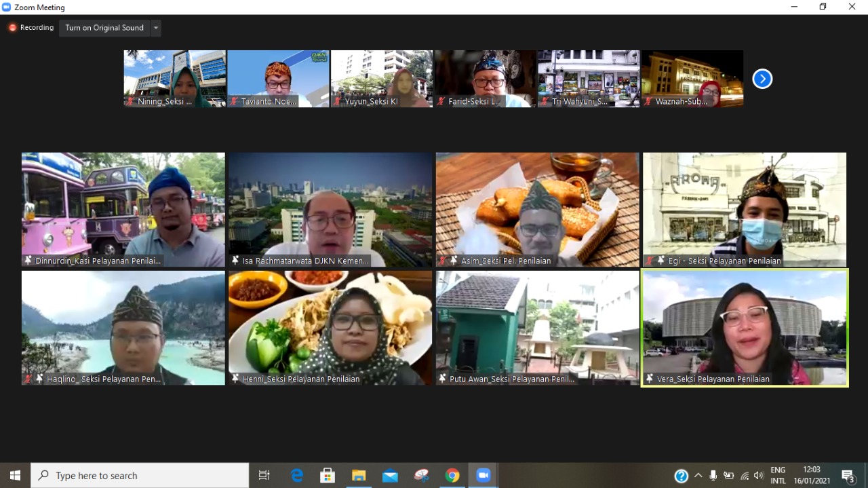
Task: Show next page of participant thumbnails
Action: pyautogui.click(x=762, y=79)
